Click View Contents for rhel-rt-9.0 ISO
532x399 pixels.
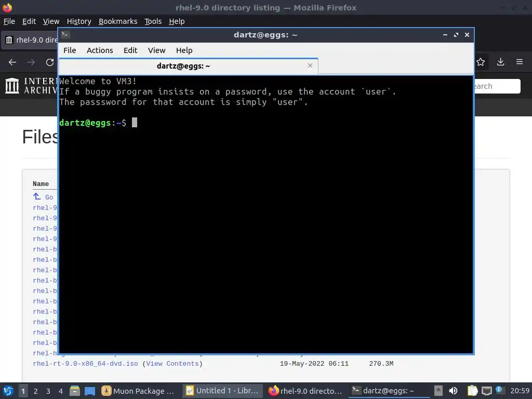point(172,364)
